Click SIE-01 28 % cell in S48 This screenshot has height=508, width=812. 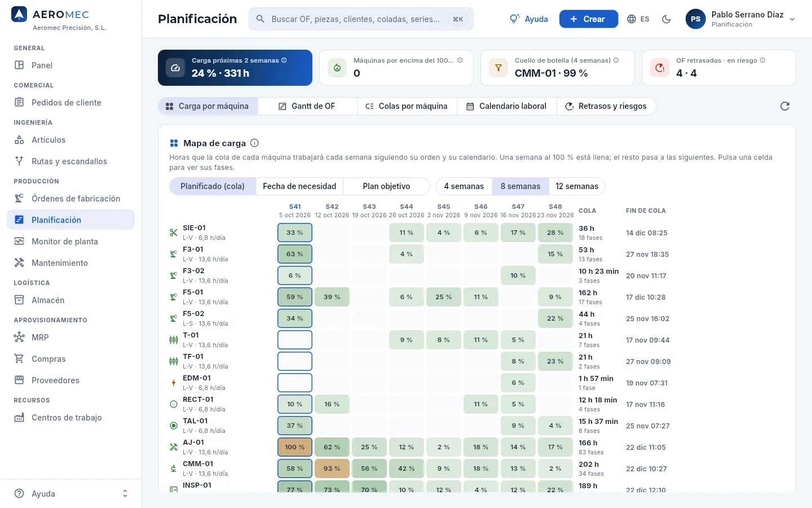click(555, 233)
